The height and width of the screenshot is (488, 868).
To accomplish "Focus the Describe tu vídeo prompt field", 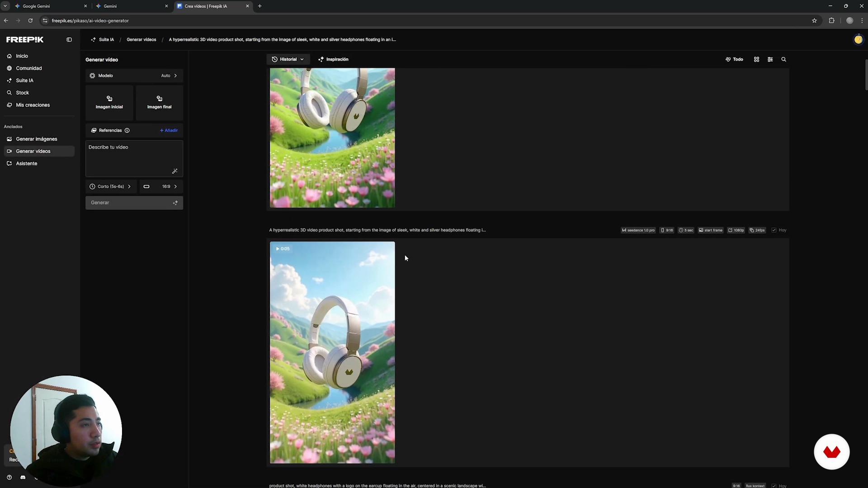I will (134, 158).
